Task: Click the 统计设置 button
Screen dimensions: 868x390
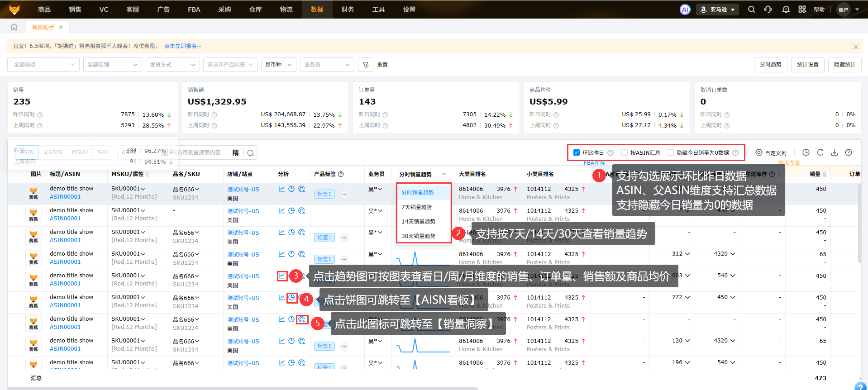Action: [x=807, y=65]
